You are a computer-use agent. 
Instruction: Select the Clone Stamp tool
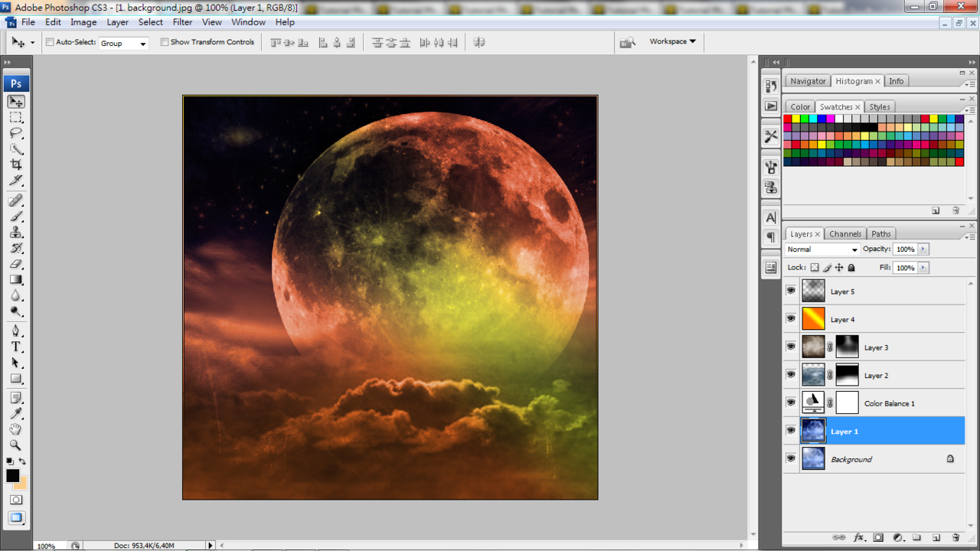click(x=16, y=233)
